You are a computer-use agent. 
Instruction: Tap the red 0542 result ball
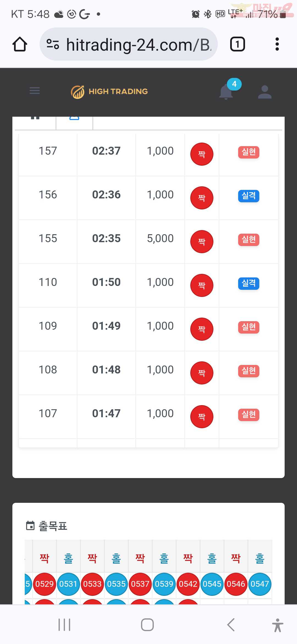point(188,584)
